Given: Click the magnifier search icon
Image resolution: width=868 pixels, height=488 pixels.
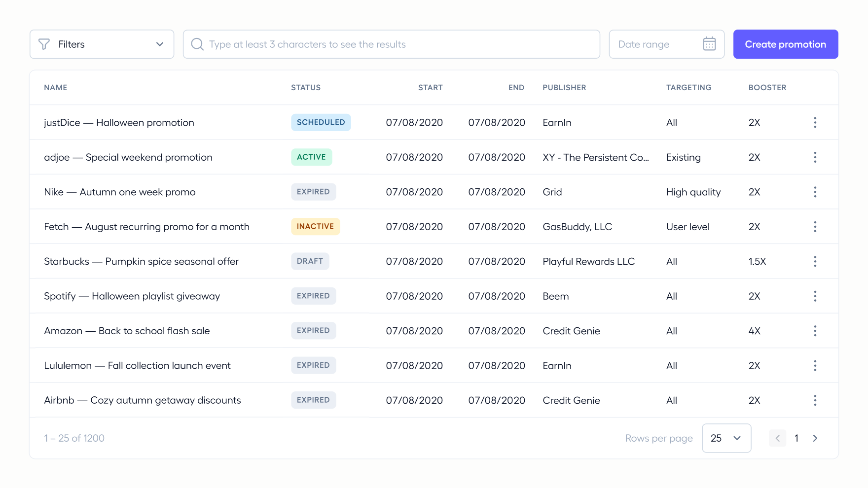Looking at the screenshot, I should tap(197, 44).
